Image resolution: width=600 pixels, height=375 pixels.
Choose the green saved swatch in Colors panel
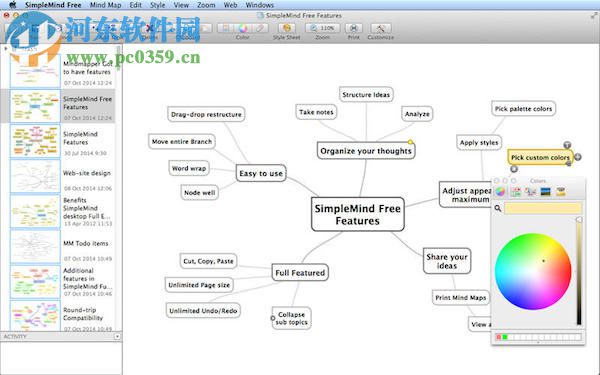tap(505, 337)
